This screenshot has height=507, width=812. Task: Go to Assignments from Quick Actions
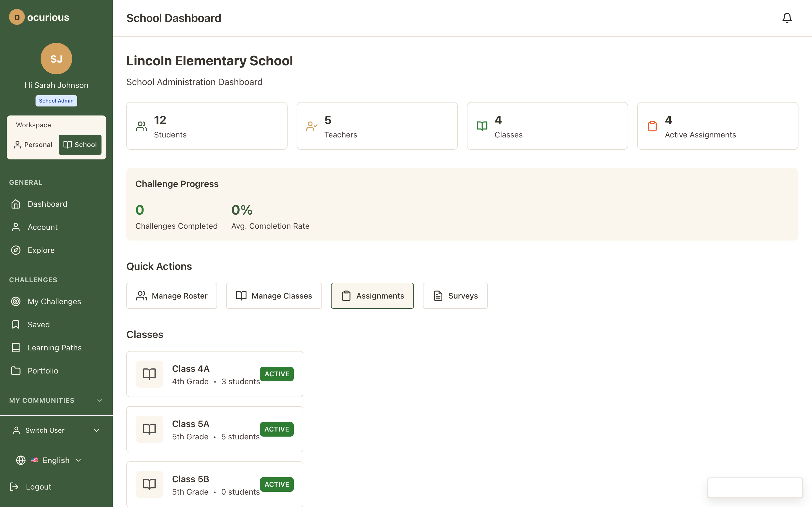(372, 295)
